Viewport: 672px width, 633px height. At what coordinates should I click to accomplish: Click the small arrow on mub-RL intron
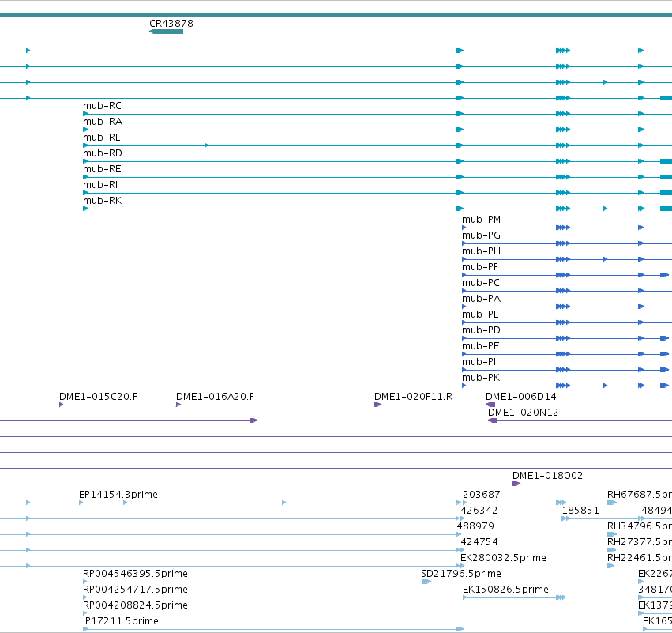(207, 145)
